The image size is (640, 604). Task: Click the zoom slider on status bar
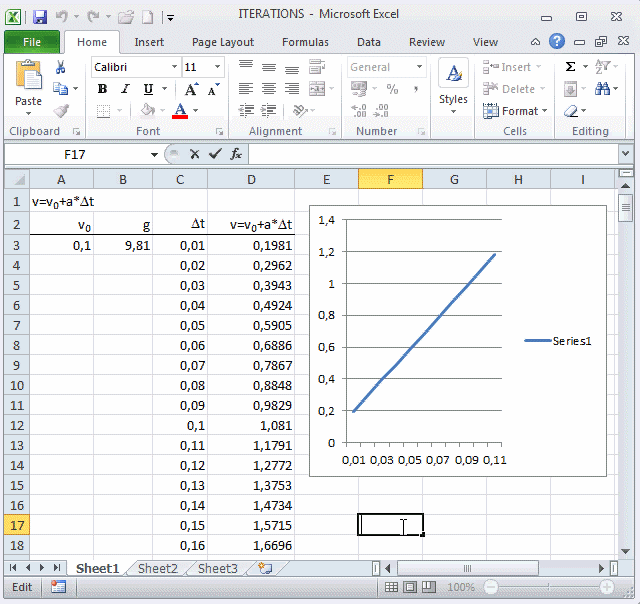545,587
